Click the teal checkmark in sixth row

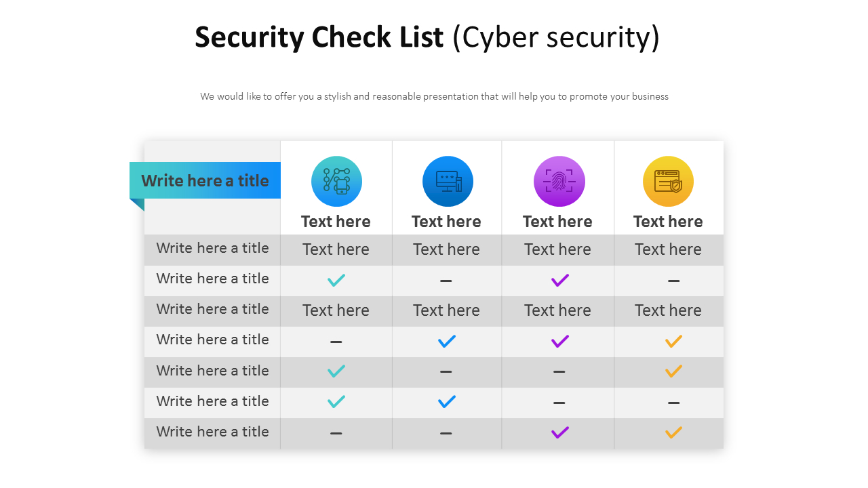pos(336,401)
